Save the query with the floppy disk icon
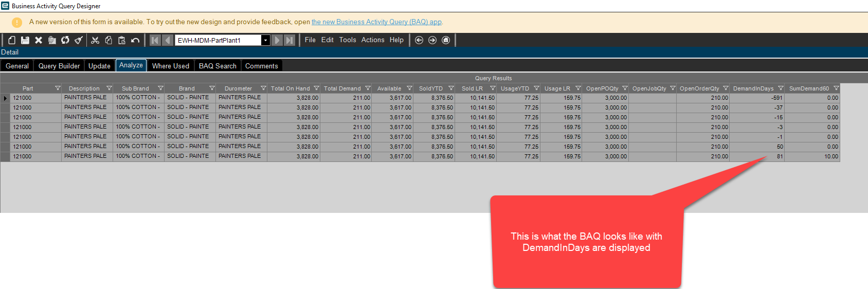The width and height of the screenshot is (868, 289). point(25,40)
